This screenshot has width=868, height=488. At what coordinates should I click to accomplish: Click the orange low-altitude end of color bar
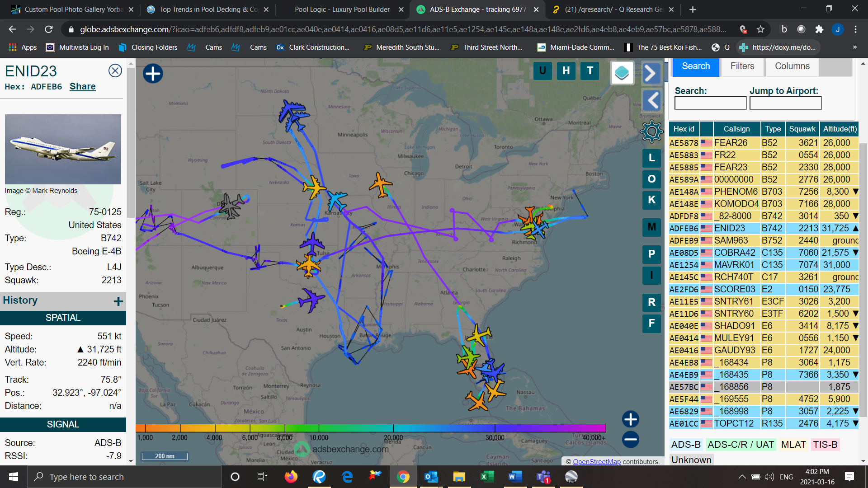[x=141, y=428]
